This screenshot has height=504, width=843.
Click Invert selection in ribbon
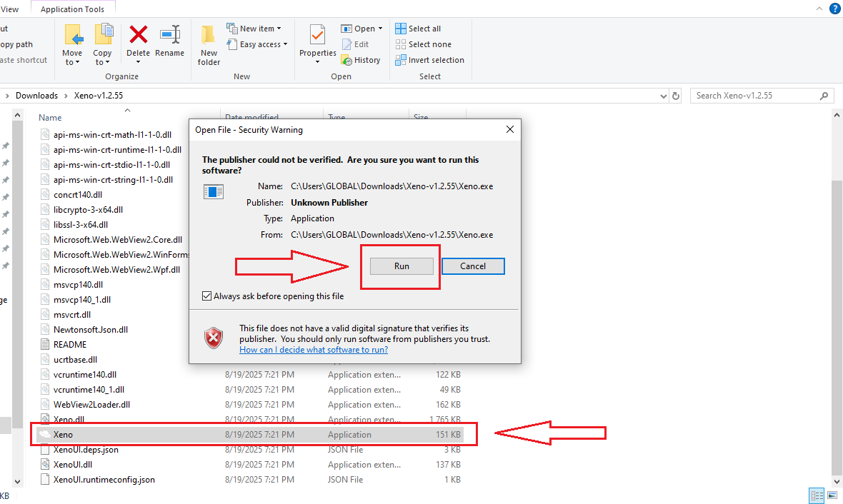pos(429,60)
